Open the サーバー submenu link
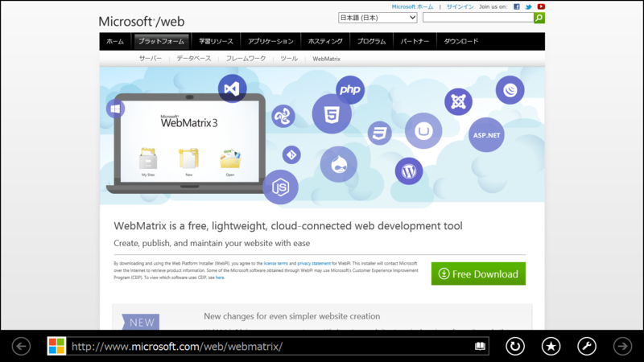The height and width of the screenshot is (362, 644). pyautogui.click(x=151, y=59)
